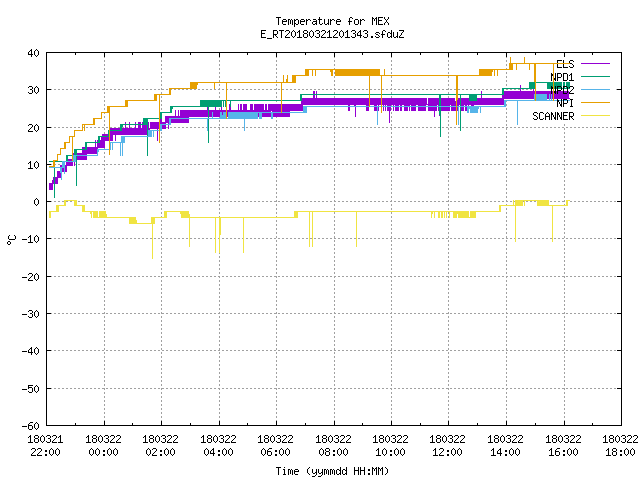The image size is (640, 480).
Task: Click the x-axis tick label 180322 16:00
Action: (x=564, y=446)
